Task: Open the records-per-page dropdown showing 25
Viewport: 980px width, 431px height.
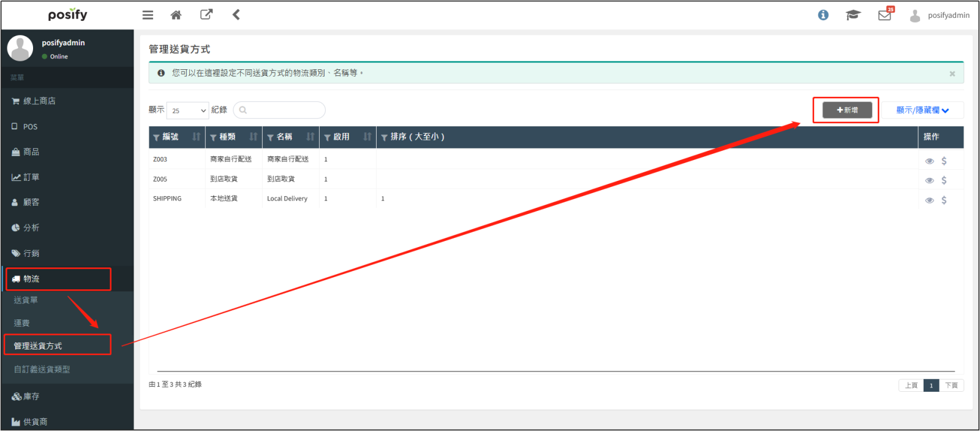Action: pos(188,110)
